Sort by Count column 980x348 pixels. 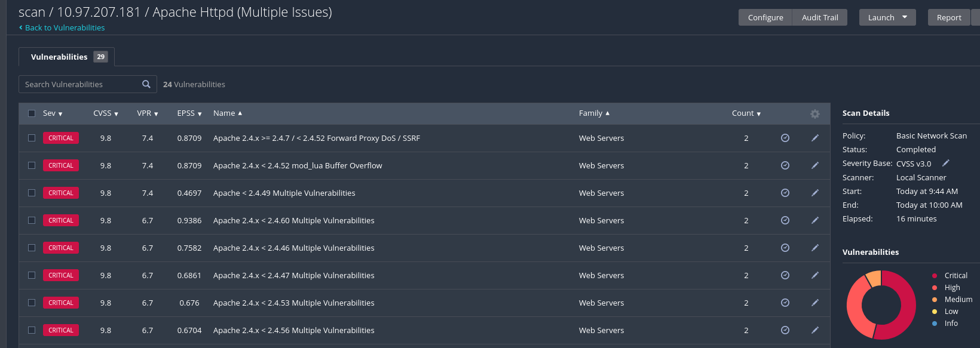(x=746, y=113)
